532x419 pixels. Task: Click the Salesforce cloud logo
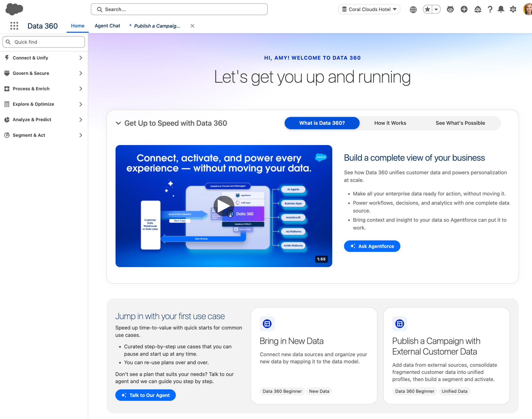point(14,9)
